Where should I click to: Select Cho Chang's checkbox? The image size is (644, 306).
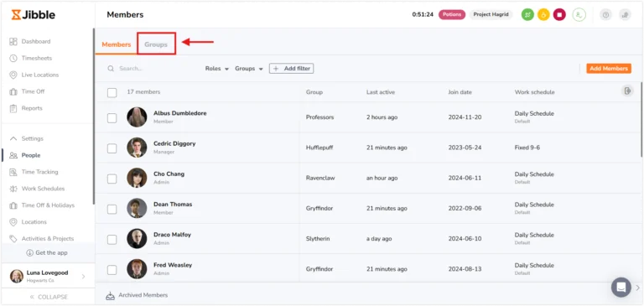[x=112, y=179]
